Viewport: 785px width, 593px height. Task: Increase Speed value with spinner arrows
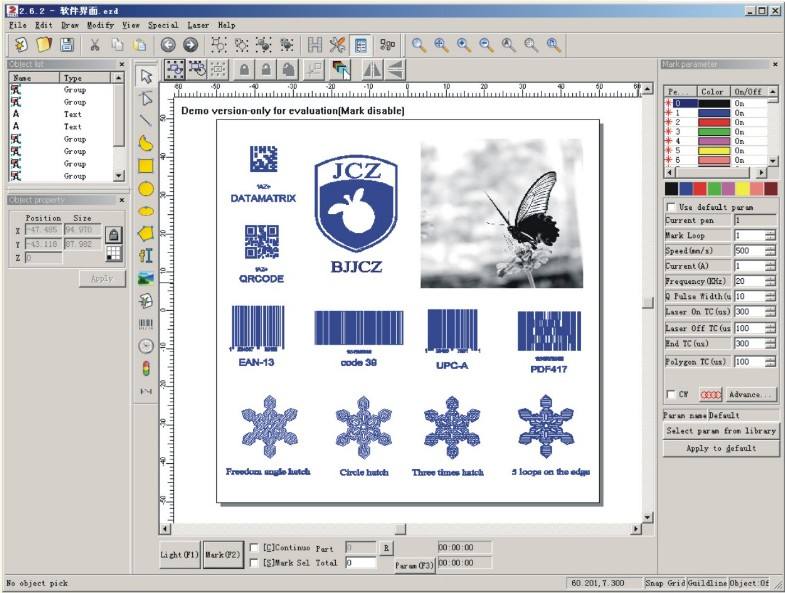click(769, 247)
